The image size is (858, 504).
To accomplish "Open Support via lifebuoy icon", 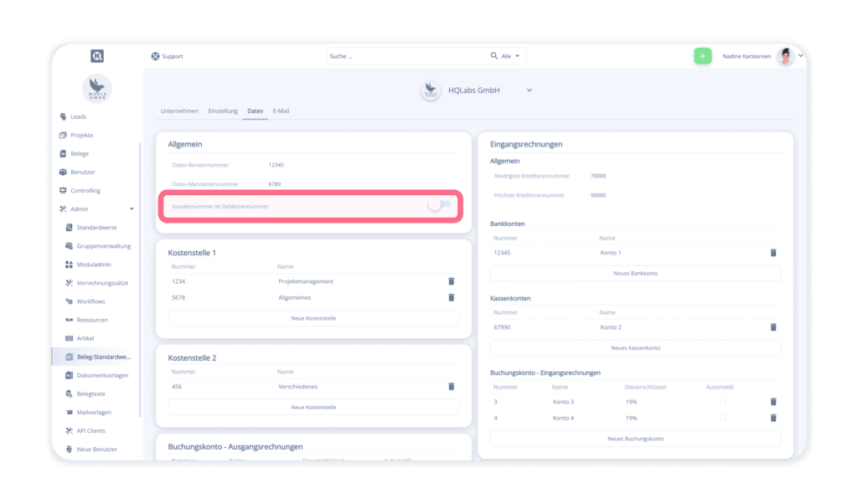I will pyautogui.click(x=155, y=56).
